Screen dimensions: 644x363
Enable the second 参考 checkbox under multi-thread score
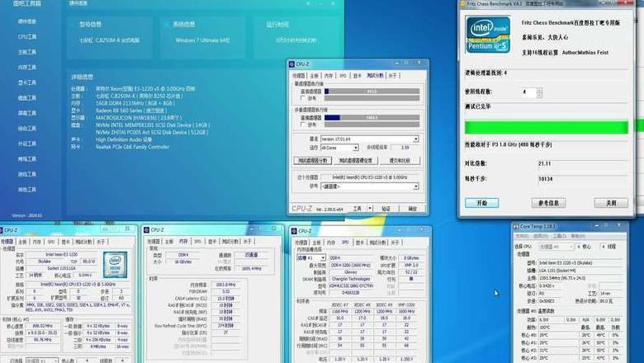tap(303, 125)
